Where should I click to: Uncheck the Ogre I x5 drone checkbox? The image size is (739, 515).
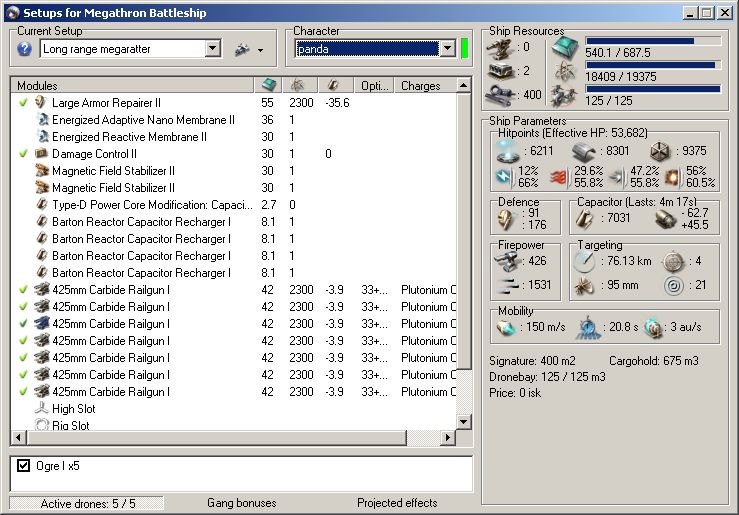25,466
